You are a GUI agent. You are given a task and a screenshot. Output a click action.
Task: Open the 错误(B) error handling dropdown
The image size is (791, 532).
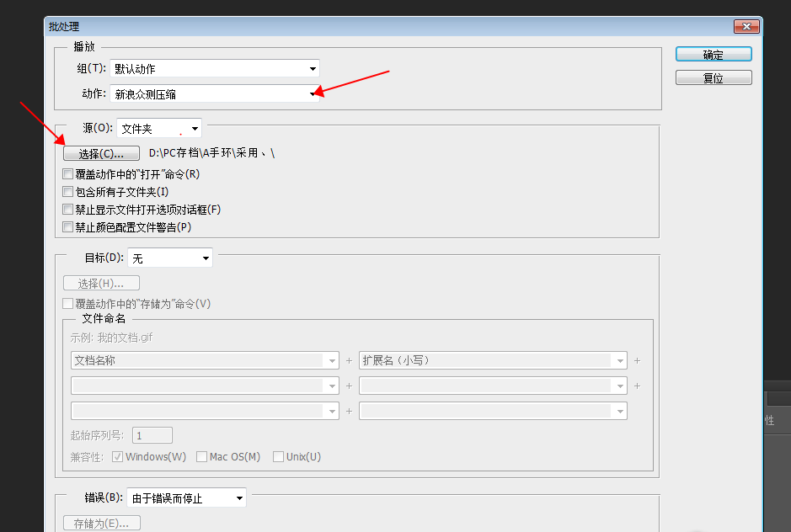point(238,497)
